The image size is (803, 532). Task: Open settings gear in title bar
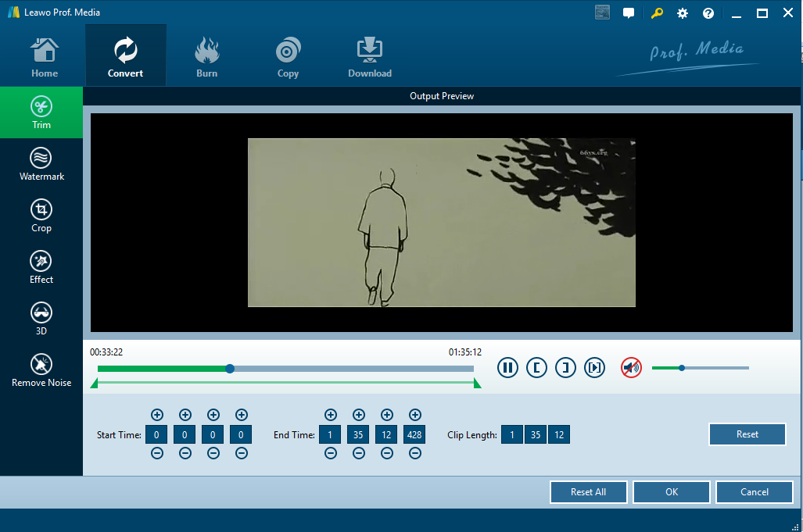(683, 13)
